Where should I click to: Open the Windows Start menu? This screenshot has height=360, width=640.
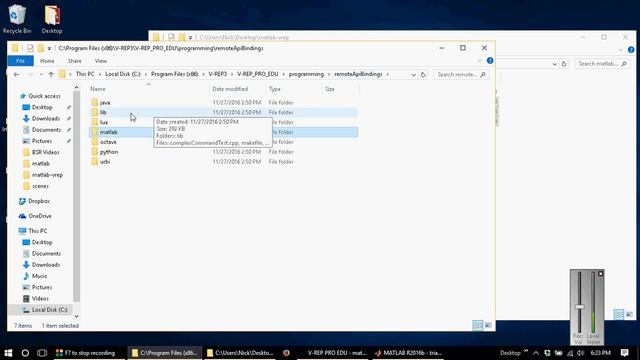coord(8,353)
